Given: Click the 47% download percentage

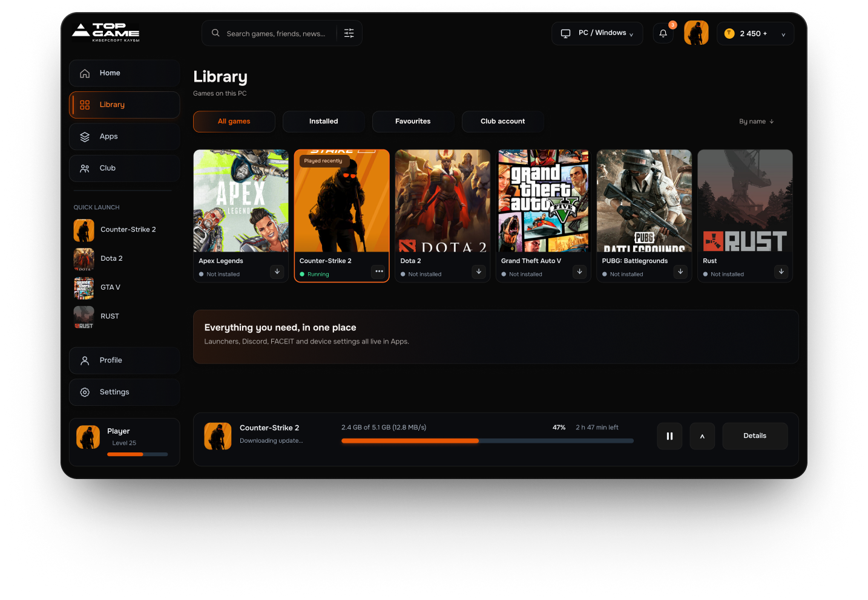Looking at the screenshot, I should (559, 428).
